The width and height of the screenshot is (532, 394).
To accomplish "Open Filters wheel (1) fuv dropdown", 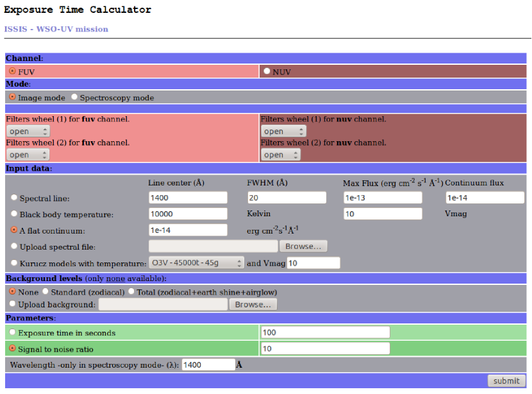I will (28, 131).
